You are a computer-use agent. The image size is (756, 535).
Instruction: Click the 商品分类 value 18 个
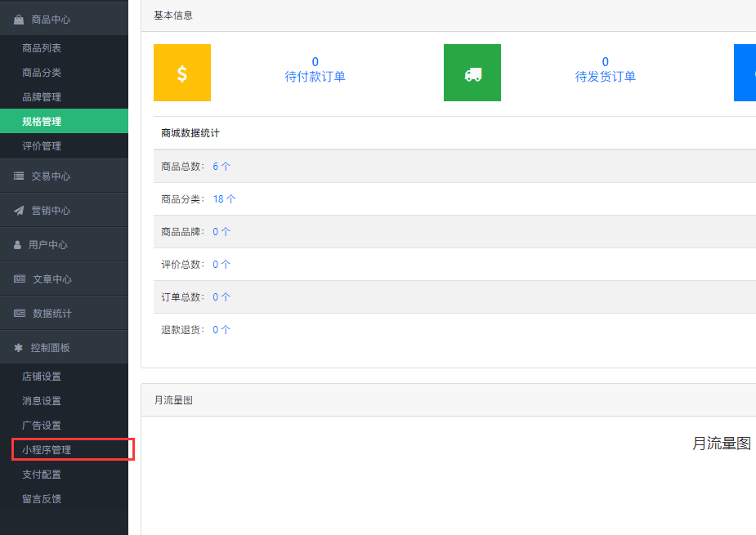224,199
